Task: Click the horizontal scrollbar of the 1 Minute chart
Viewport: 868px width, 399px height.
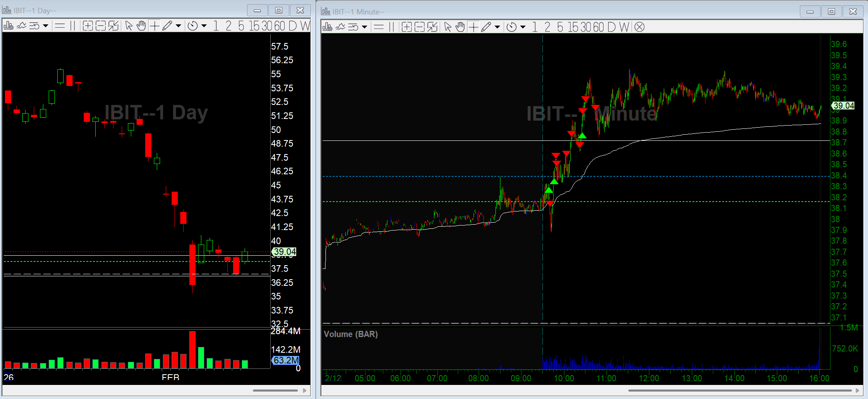Action: [x=740, y=390]
